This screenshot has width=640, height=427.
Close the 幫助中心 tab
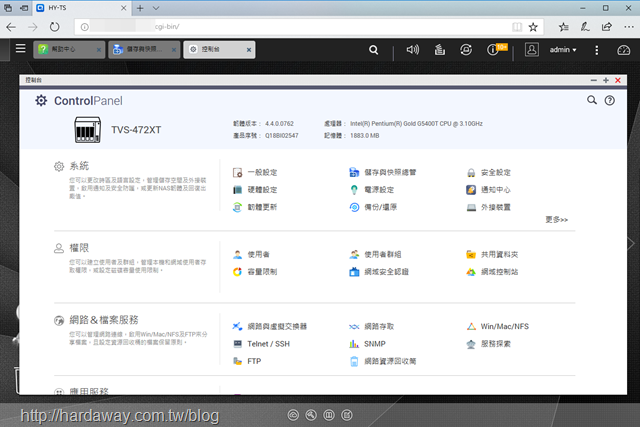tap(99, 50)
